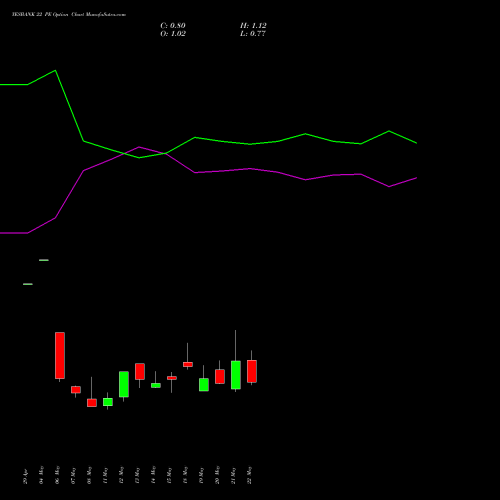Click the green candlestick for 19 May
Screen dimensions: 500x500
[x=204, y=385]
